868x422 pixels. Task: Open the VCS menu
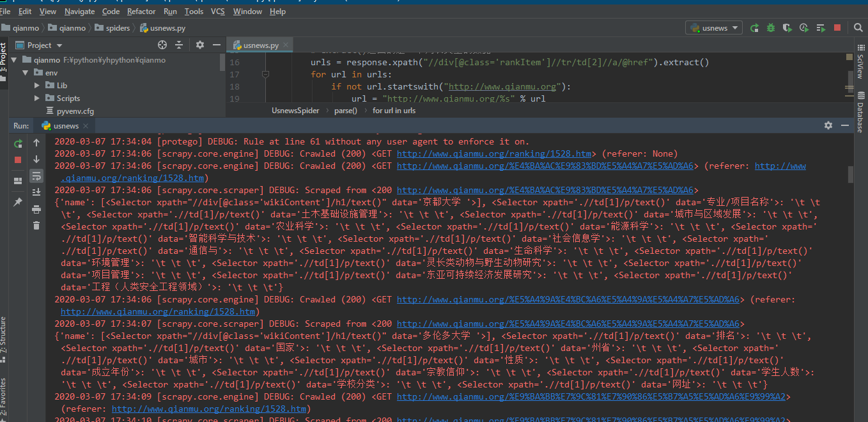click(x=218, y=12)
